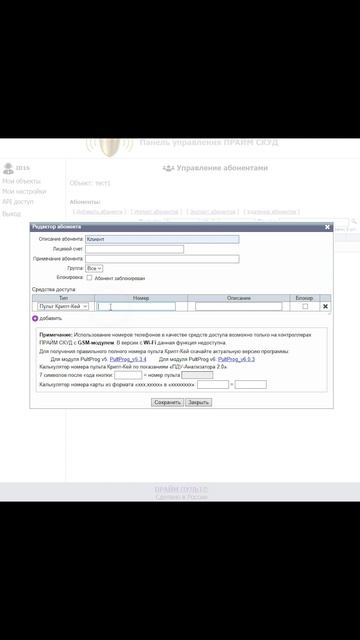Open the PultProg_v6.0.3 download link

(236, 359)
